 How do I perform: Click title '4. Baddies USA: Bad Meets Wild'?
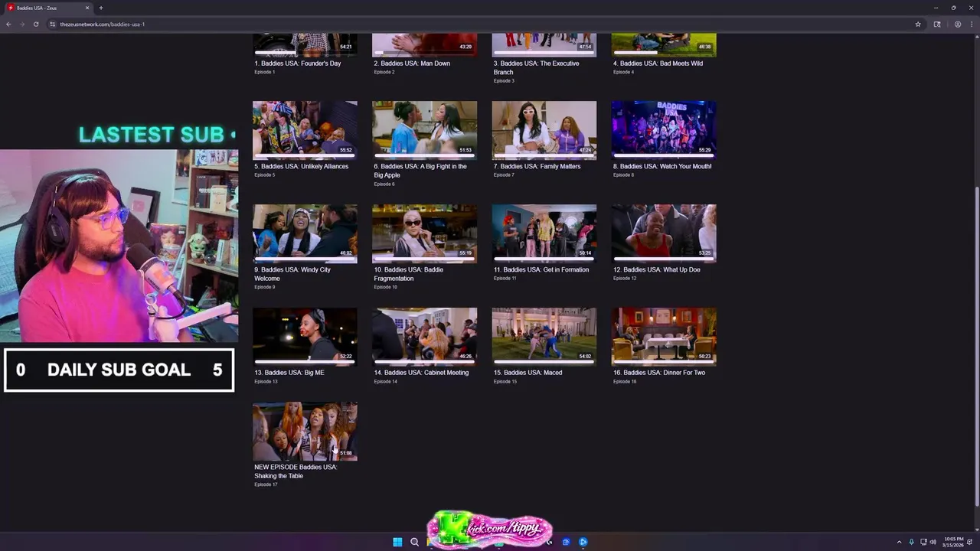point(658,64)
